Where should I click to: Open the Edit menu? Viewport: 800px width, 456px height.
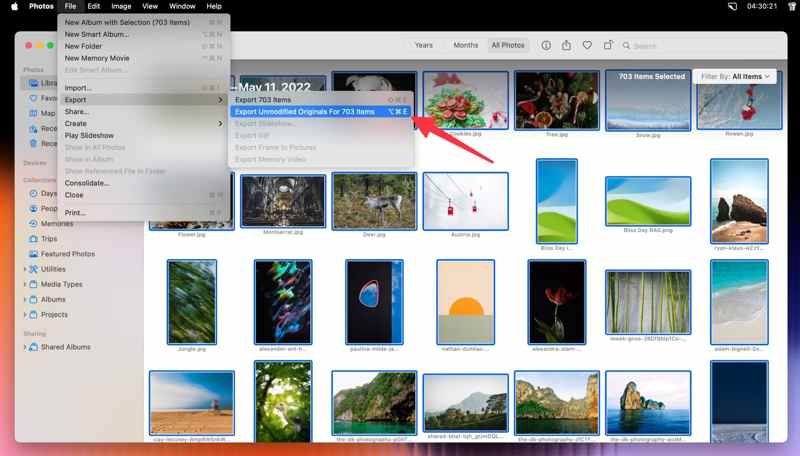click(x=93, y=6)
